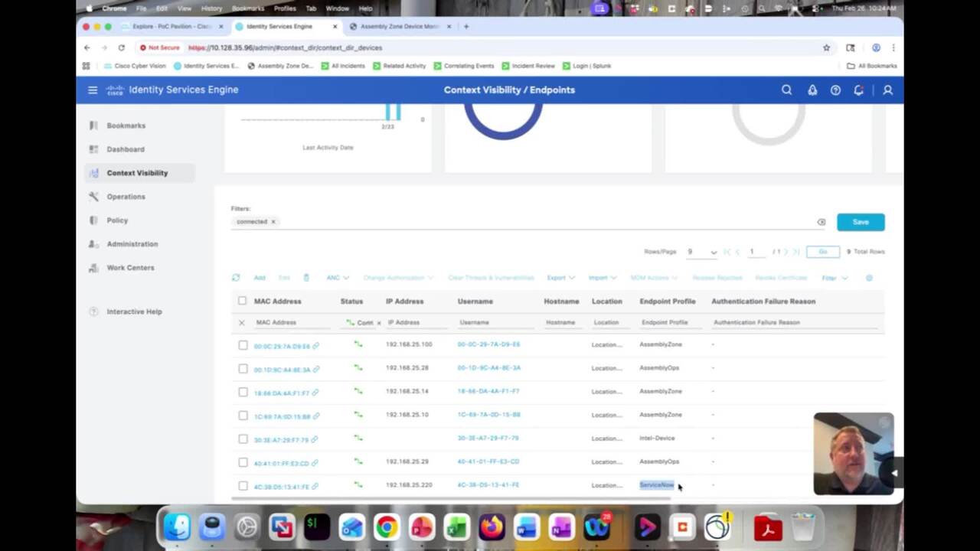Clear all filters using the X icon
The image size is (980, 551).
click(x=822, y=222)
